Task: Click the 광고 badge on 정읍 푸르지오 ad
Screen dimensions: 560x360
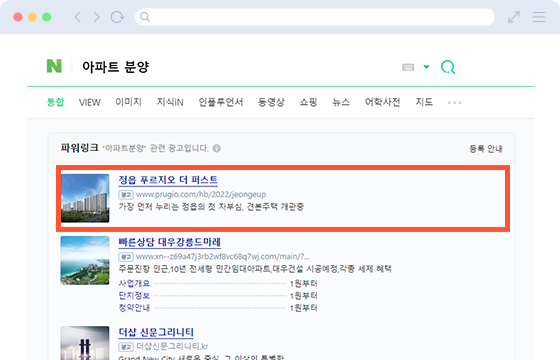Action: (126, 195)
